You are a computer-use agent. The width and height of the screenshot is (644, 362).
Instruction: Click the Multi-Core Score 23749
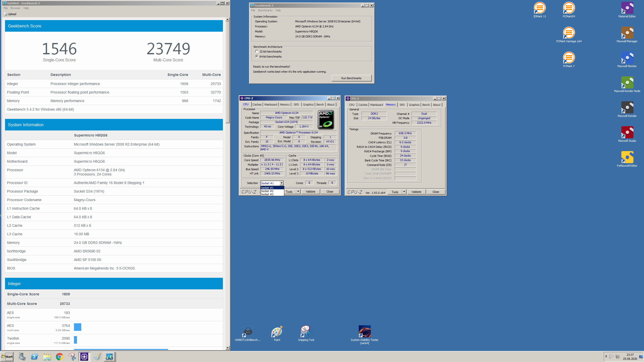click(168, 49)
